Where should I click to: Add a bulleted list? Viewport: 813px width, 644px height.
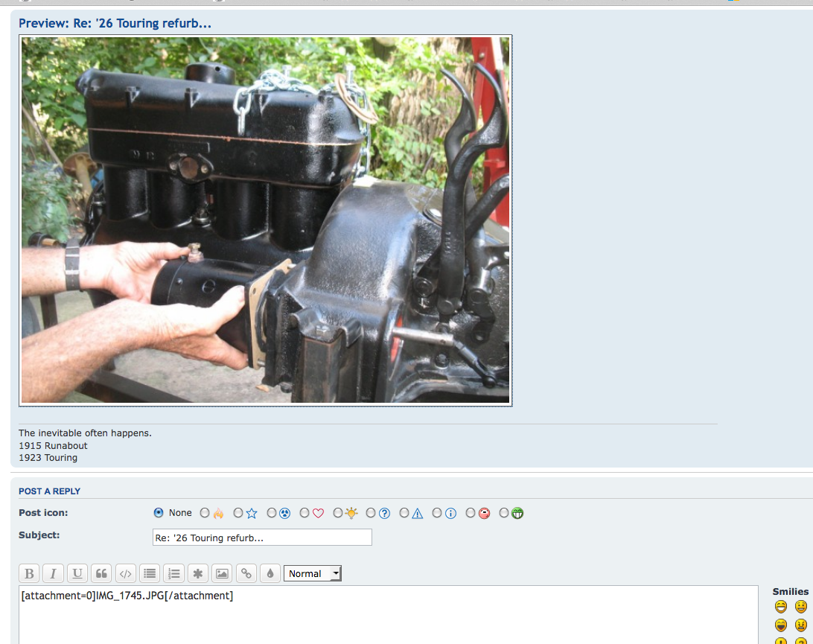pos(150,573)
